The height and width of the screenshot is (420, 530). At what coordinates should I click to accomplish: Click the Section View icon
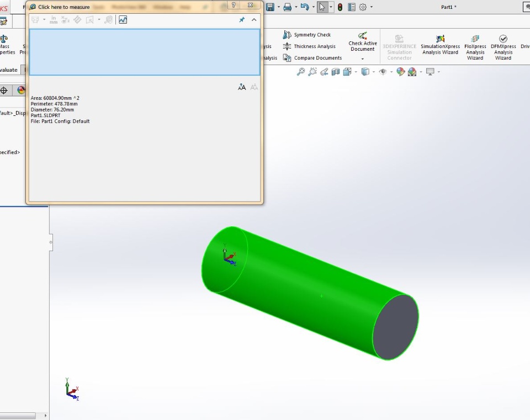[335, 72]
